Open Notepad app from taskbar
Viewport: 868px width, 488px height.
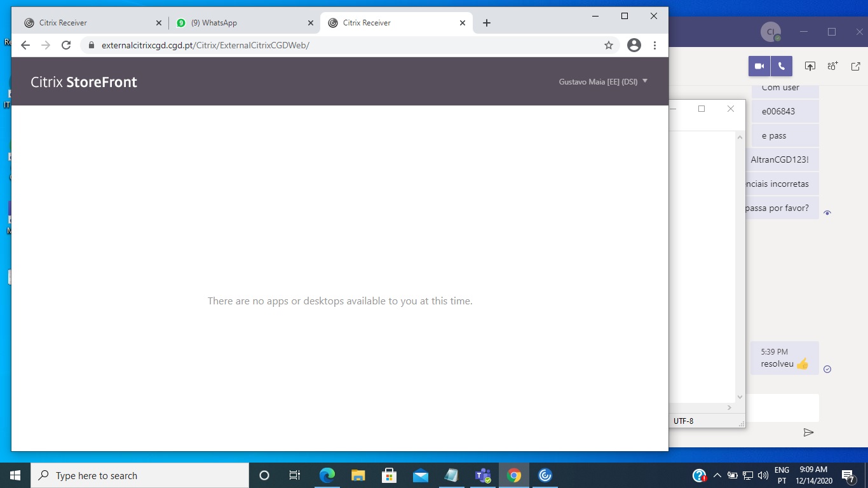pyautogui.click(x=451, y=475)
